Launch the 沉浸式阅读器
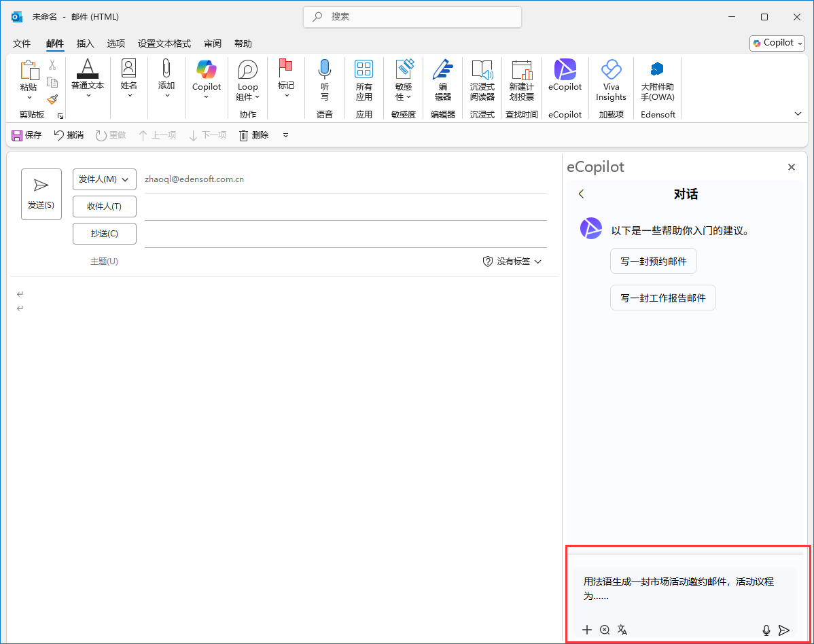This screenshot has width=814, height=644. pyautogui.click(x=482, y=78)
